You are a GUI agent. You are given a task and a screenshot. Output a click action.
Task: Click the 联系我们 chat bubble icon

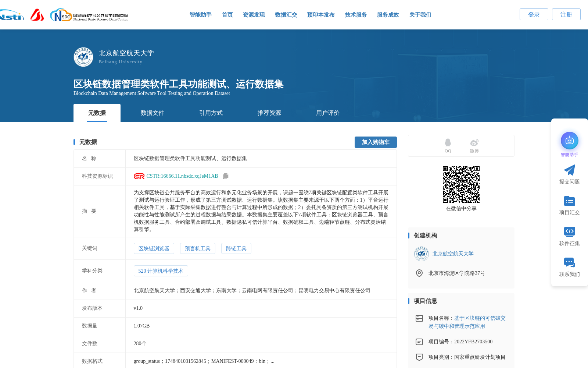click(x=569, y=262)
